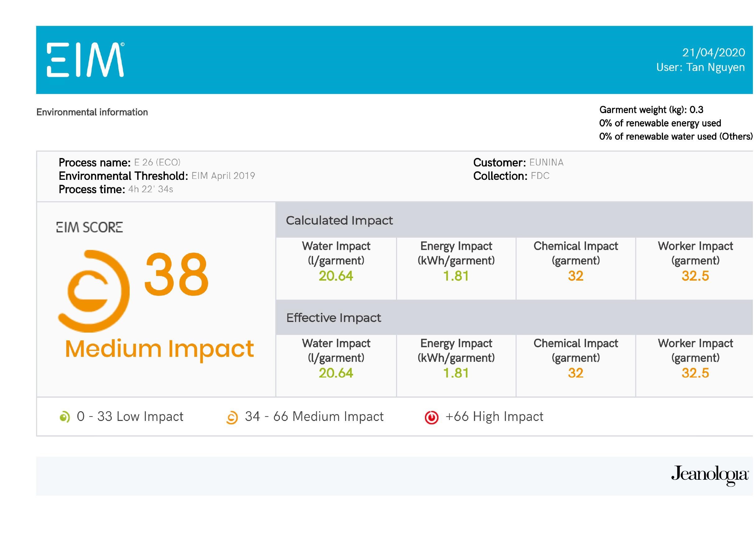Screen dimensions: 756x555
Task: Click 'Energy Impact (kWh/garment)' header under Effective Impact
Action: pyautogui.click(x=456, y=350)
